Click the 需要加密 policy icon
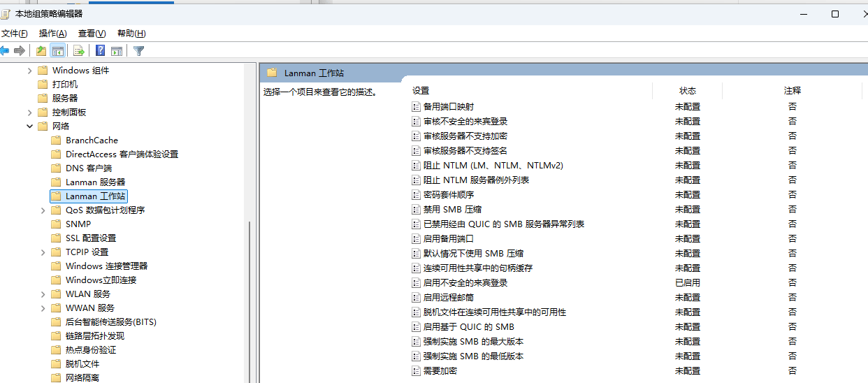The width and height of the screenshot is (868, 383). coord(417,371)
